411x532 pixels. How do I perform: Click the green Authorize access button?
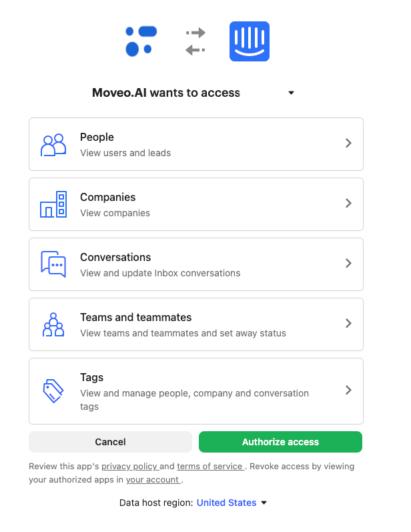(280, 442)
